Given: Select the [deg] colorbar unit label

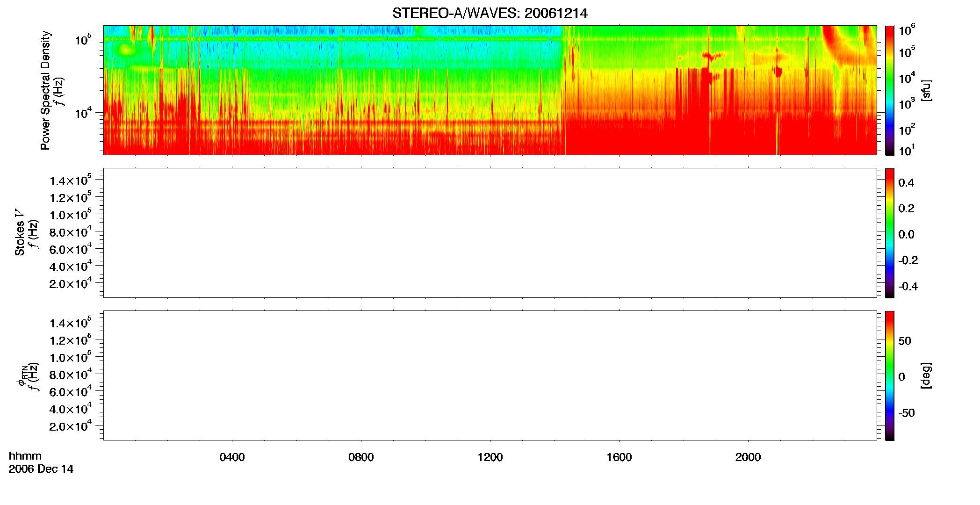Looking at the screenshot, I should tap(926, 375).
